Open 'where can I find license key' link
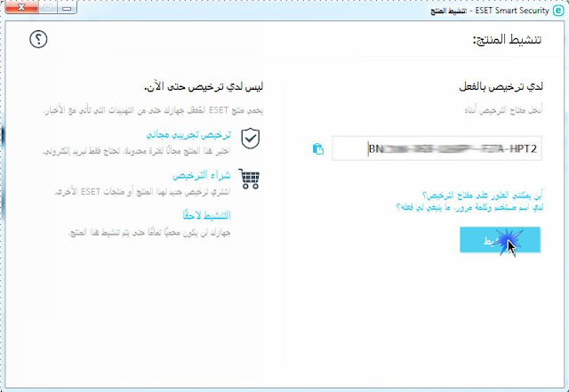569x392 pixels. (x=482, y=196)
